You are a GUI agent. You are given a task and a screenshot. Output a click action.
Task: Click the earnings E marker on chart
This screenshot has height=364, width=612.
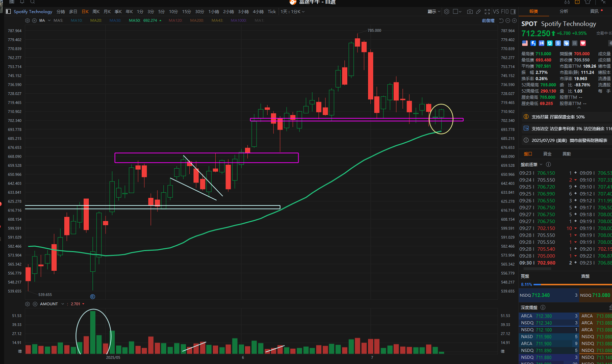click(x=92, y=296)
